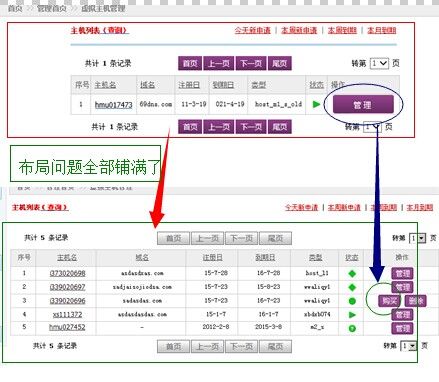Click 今天新申请 link in upper panel
The height and width of the screenshot is (382, 439).
coord(252,30)
